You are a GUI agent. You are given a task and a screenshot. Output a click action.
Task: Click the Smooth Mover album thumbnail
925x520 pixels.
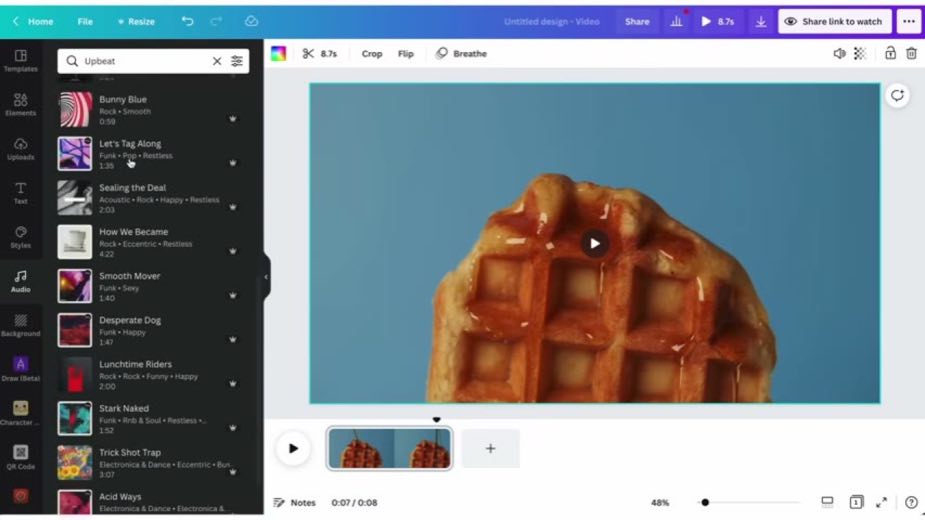(75, 286)
